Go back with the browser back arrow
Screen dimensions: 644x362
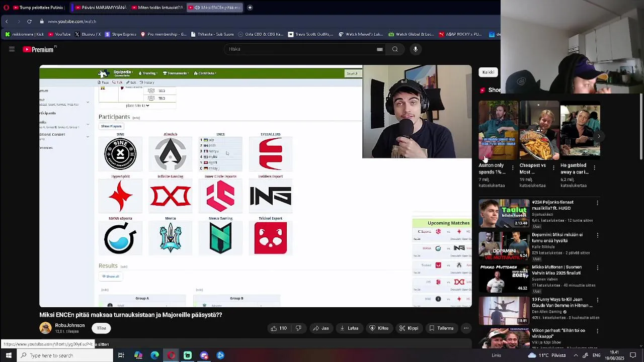(x=7, y=22)
